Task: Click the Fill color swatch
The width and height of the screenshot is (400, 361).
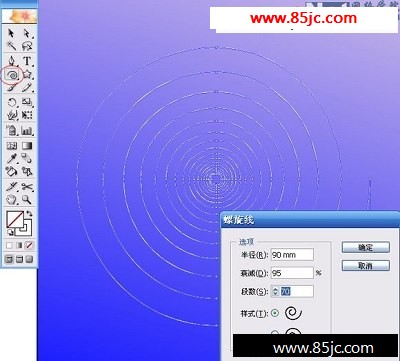Action: coord(15,219)
